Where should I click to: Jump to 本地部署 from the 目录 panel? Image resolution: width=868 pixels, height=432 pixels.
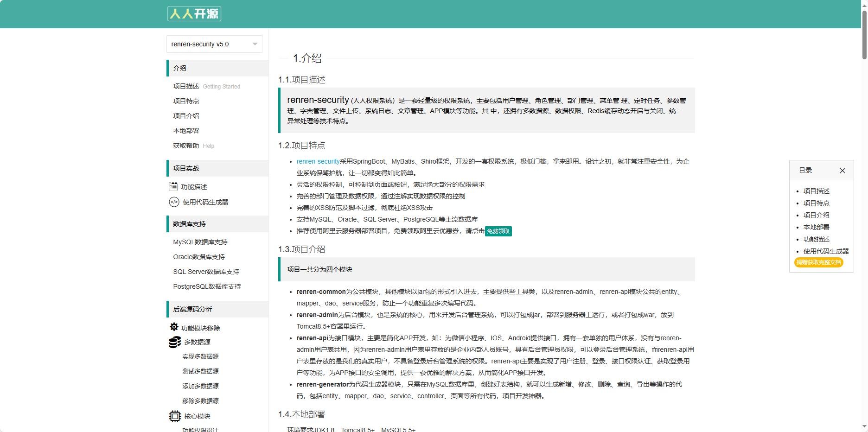point(816,227)
